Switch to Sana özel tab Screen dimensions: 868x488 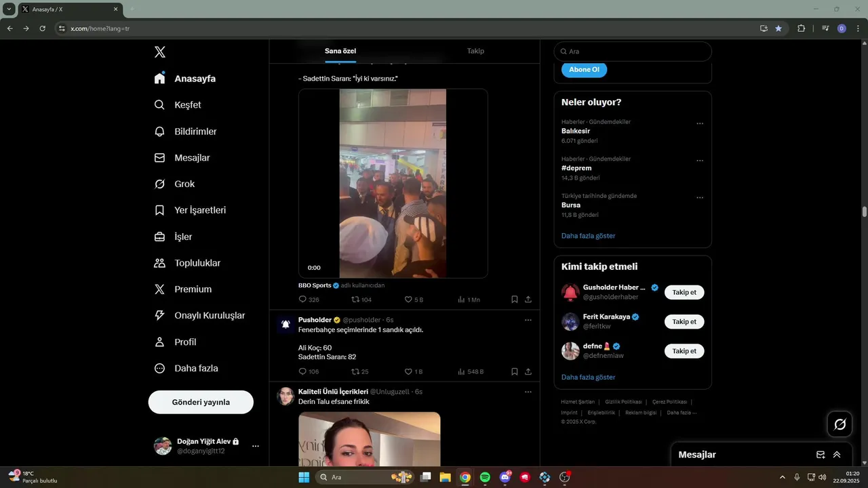(340, 51)
